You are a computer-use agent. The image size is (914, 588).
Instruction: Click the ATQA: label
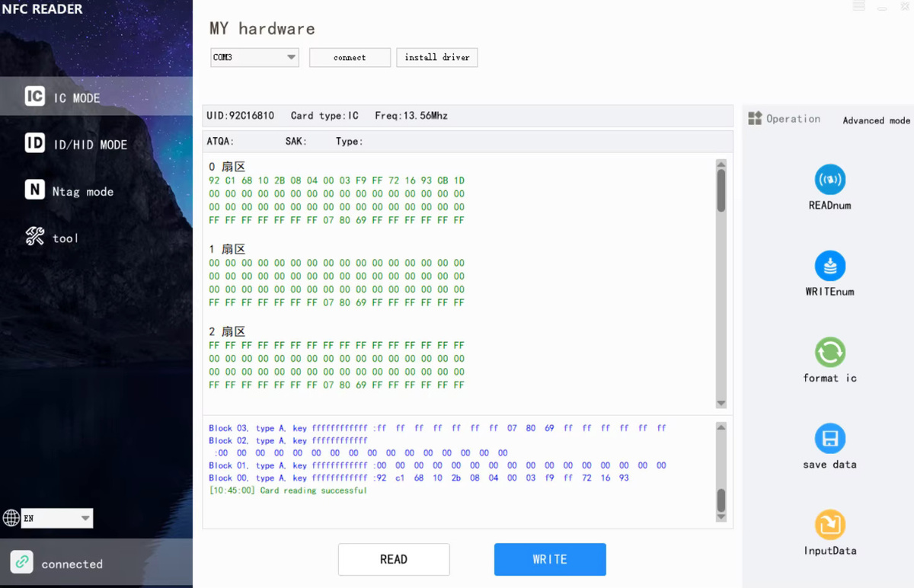[221, 142]
